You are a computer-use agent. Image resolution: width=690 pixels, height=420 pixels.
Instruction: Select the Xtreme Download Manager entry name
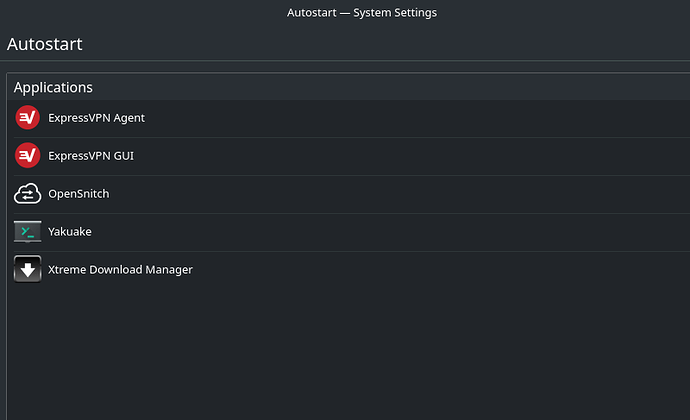click(120, 269)
